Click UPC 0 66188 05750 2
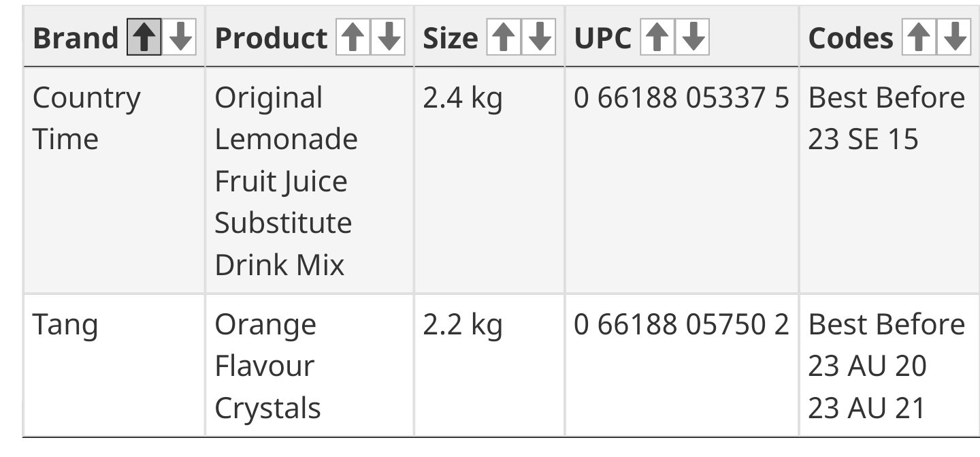 (x=681, y=325)
